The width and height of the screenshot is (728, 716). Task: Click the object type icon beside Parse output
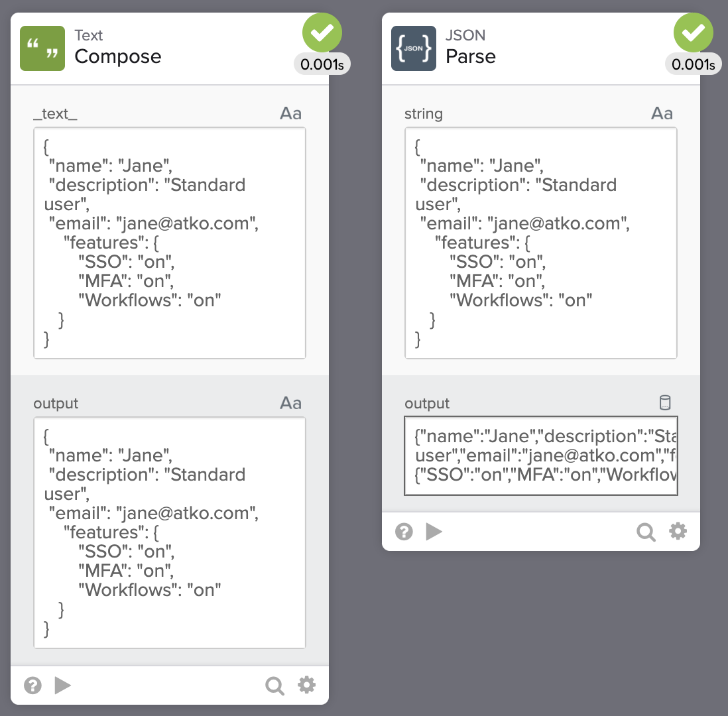pos(665,402)
